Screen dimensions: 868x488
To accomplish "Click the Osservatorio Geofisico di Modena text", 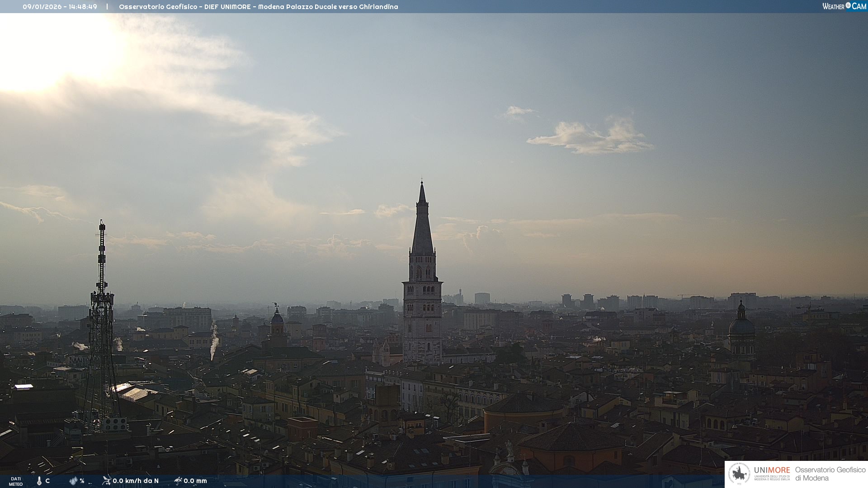I will click(x=830, y=474).
